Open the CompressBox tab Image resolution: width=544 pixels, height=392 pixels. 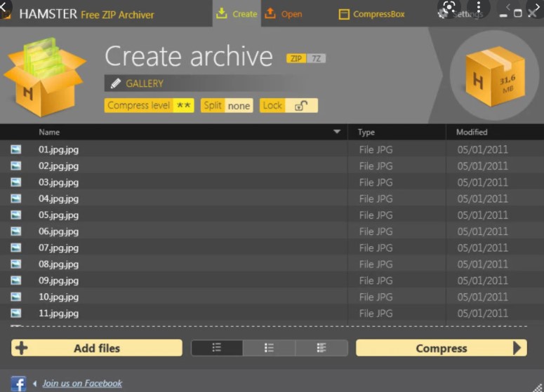[x=371, y=14]
